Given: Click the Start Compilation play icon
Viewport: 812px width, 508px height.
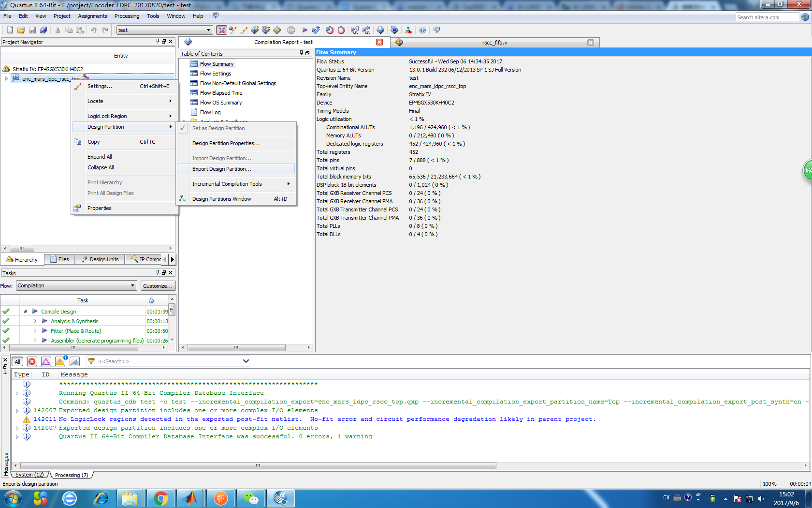Looking at the screenshot, I should point(304,30).
